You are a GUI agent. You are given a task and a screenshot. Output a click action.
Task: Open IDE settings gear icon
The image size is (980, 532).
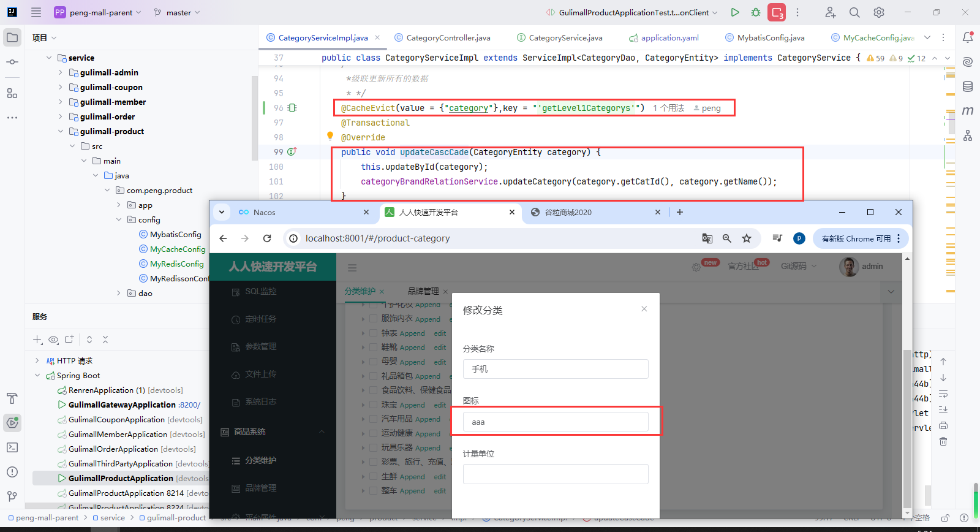879,12
